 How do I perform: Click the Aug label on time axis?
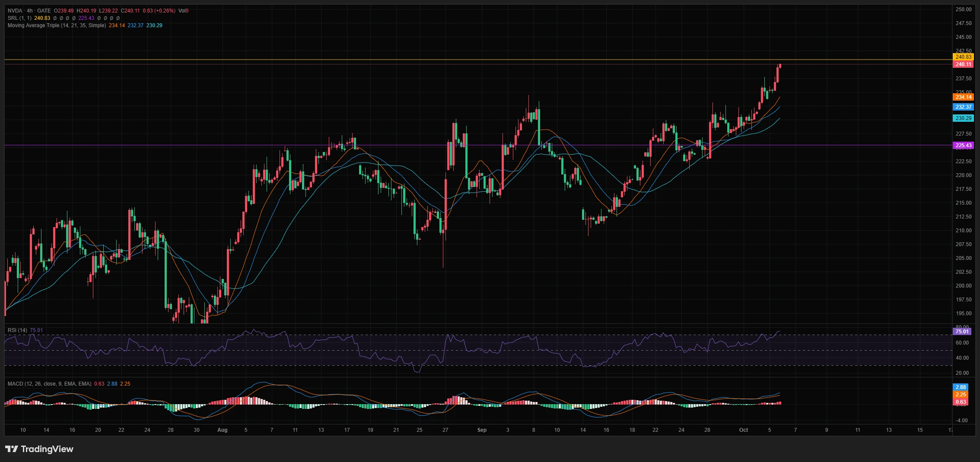[x=222, y=430]
